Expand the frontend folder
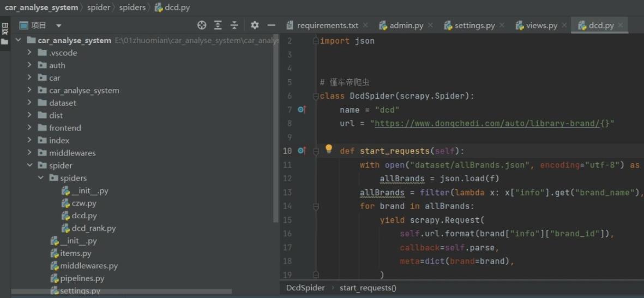 pyautogui.click(x=29, y=128)
